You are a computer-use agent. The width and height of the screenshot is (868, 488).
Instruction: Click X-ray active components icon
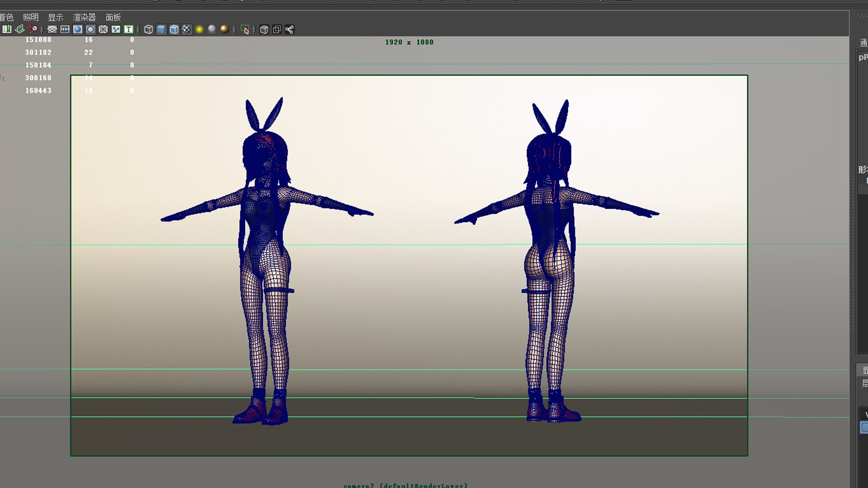pos(277,29)
